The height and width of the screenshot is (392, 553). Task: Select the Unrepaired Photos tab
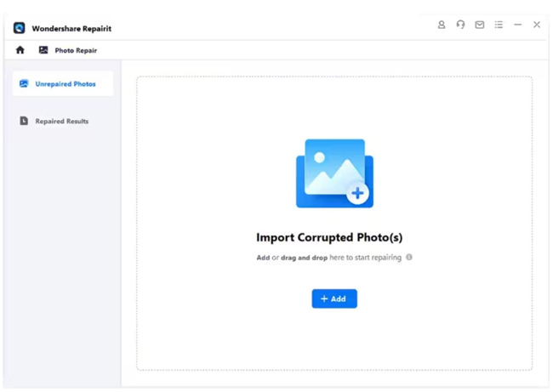tap(63, 83)
